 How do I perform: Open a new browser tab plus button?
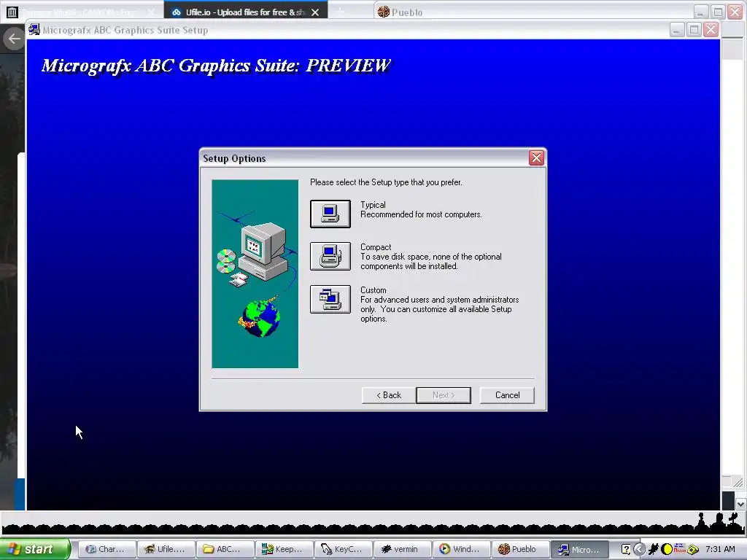(x=340, y=12)
